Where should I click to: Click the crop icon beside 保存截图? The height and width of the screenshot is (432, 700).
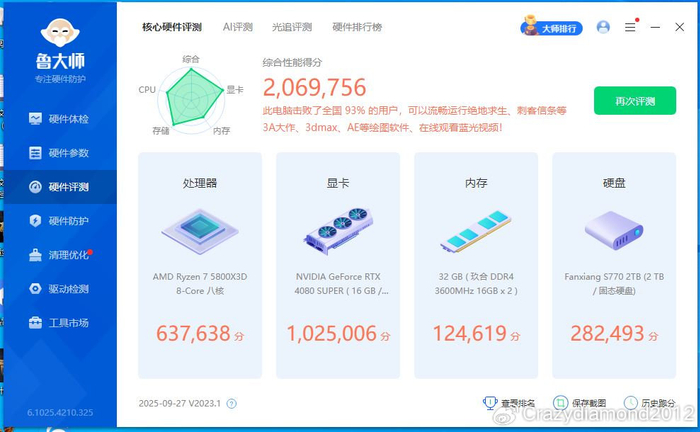(x=560, y=403)
